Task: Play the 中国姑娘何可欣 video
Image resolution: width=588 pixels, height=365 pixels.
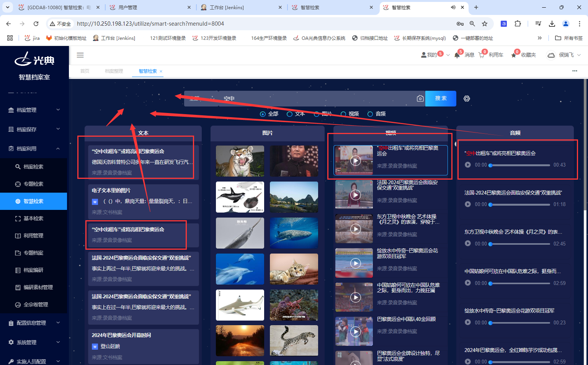Action: click(356, 297)
